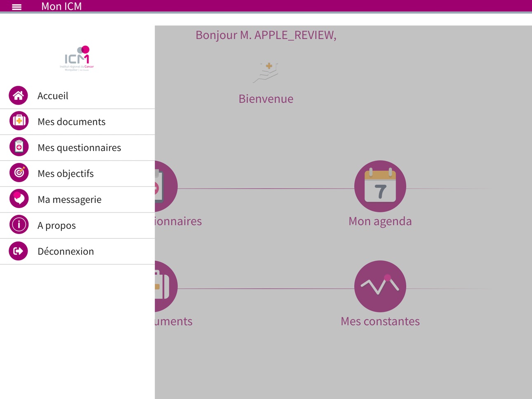Click the Bonjour M. APPLE_REVIEW greeting
This screenshot has height=399, width=532.
266,35
